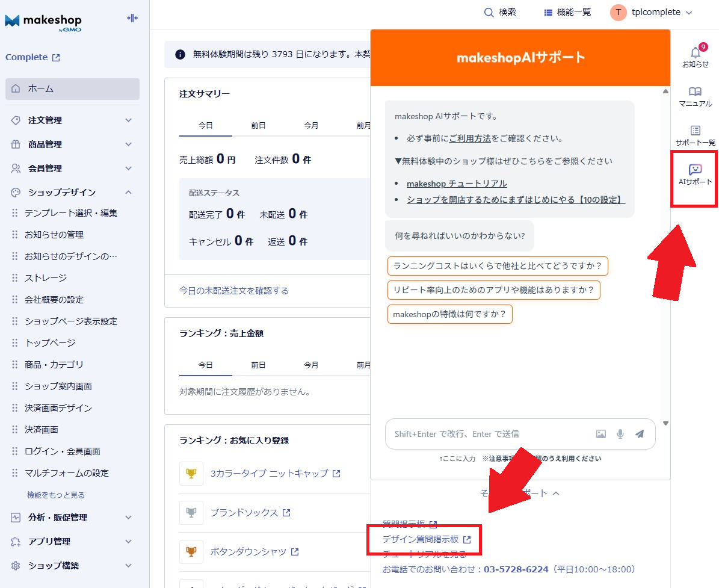Click the ご利用方法 link in chat
Viewport: 719px width, 588px height.
(x=470, y=138)
